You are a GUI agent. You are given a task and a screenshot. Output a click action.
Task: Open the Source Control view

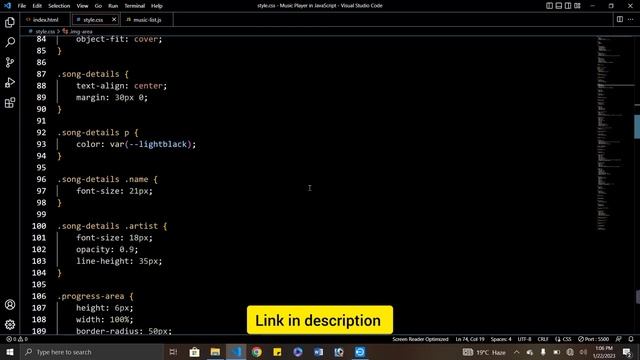coord(10,62)
